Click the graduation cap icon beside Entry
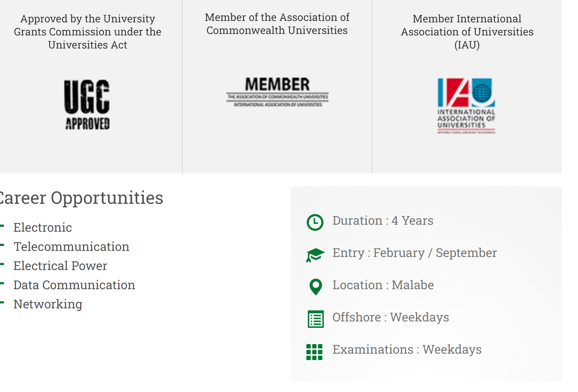Image resolution: width=578 pixels, height=392 pixels. click(x=315, y=255)
